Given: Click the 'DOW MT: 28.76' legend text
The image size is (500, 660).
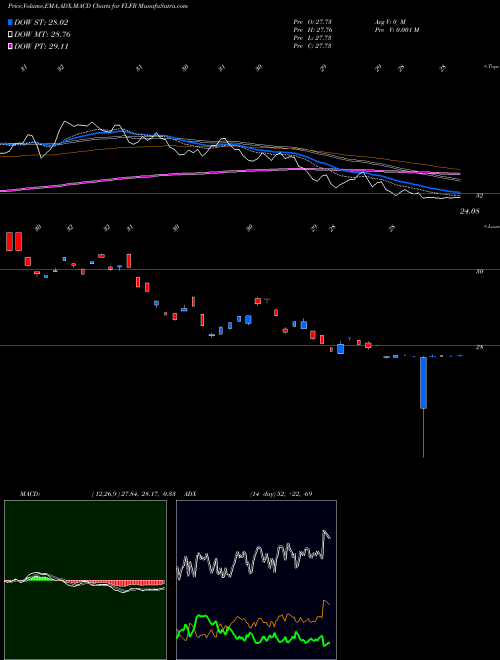Looking at the screenshot, I should [42, 35].
